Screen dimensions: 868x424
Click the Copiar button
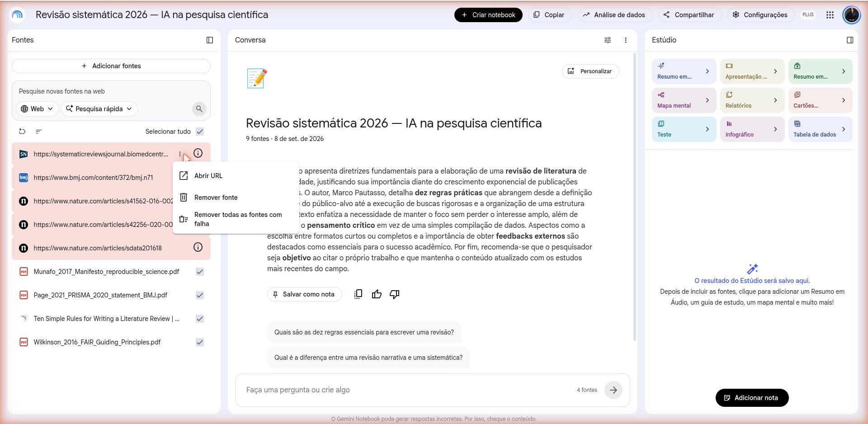(x=549, y=15)
